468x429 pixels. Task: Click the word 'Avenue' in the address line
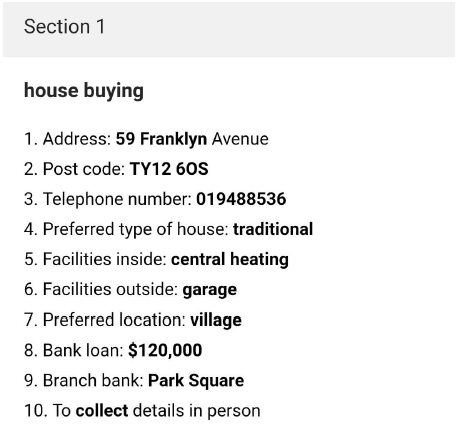point(240,139)
